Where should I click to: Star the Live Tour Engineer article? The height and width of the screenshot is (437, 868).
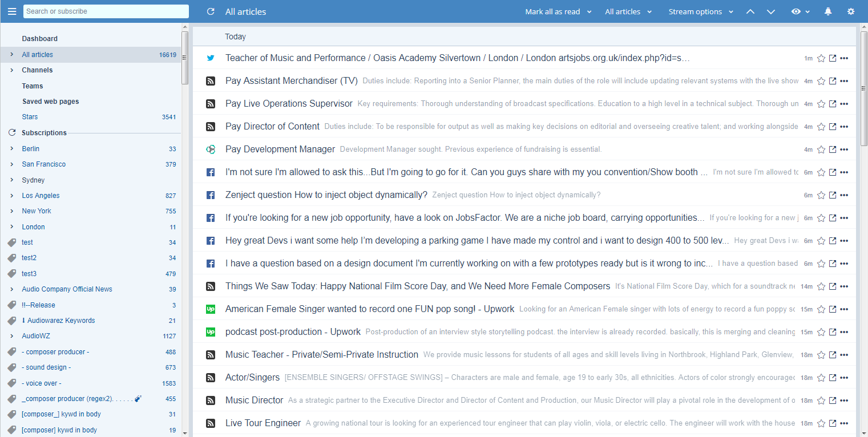821,423
